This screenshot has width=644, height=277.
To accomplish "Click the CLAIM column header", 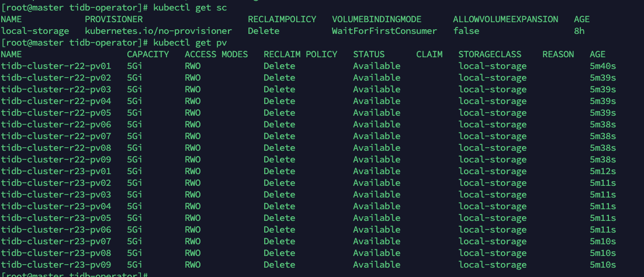I will [x=429, y=54].
